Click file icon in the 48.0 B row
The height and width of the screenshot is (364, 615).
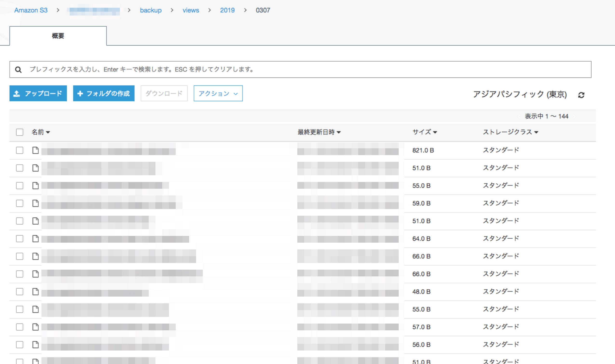[x=36, y=291]
